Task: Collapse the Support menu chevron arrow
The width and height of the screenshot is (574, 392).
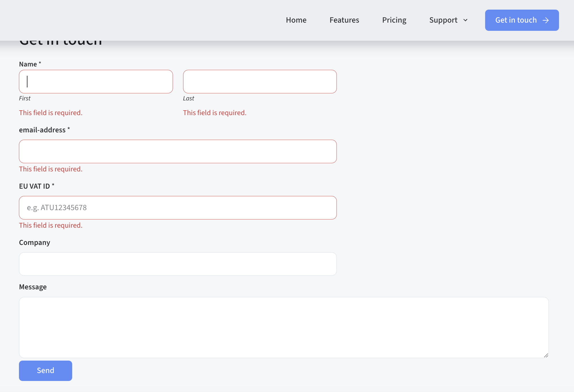Action: pyautogui.click(x=465, y=20)
